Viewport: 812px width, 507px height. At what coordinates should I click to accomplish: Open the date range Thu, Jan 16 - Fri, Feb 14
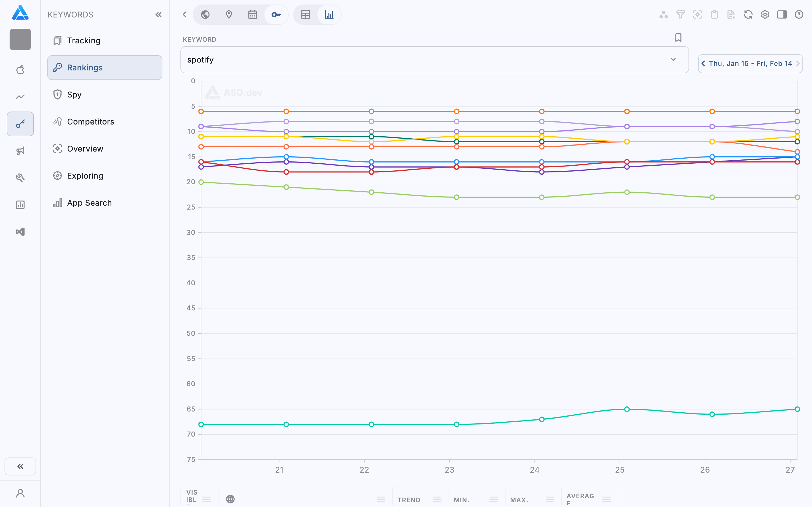(750, 63)
